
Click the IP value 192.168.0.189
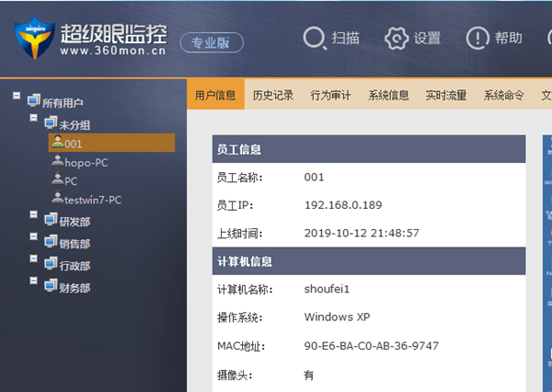343,205
